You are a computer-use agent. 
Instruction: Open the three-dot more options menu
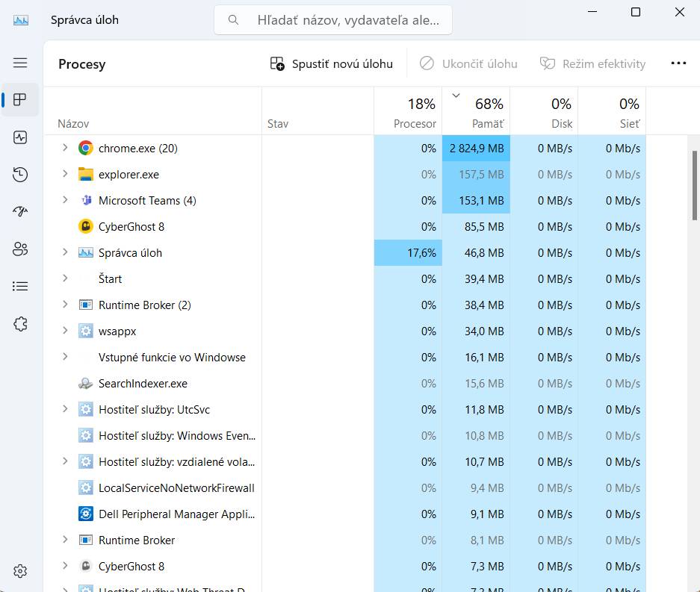(678, 63)
